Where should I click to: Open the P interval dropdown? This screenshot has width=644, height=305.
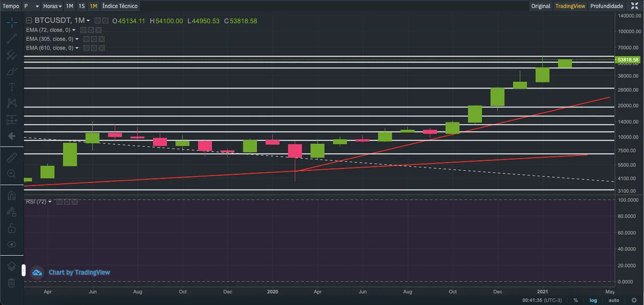31,6
